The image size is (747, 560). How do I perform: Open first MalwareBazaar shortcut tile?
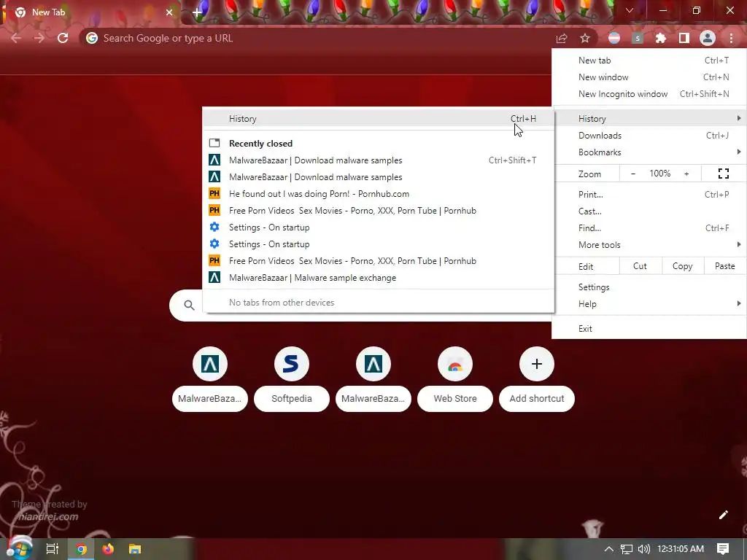[x=210, y=379]
